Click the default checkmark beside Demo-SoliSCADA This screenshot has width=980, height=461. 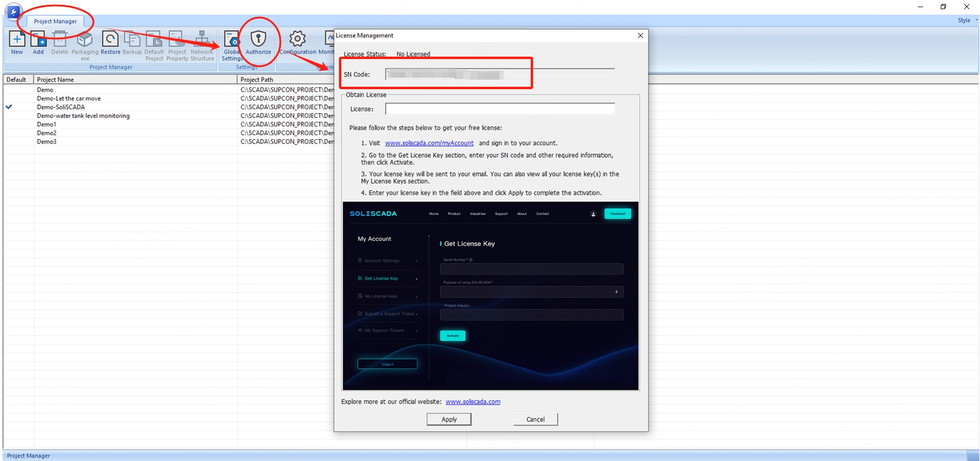click(x=9, y=107)
